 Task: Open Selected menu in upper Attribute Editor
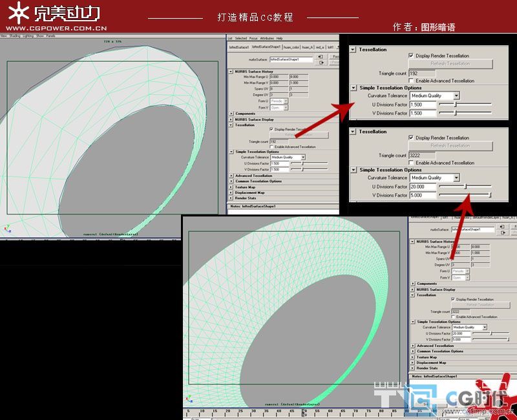pyautogui.click(x=241, y=39)
